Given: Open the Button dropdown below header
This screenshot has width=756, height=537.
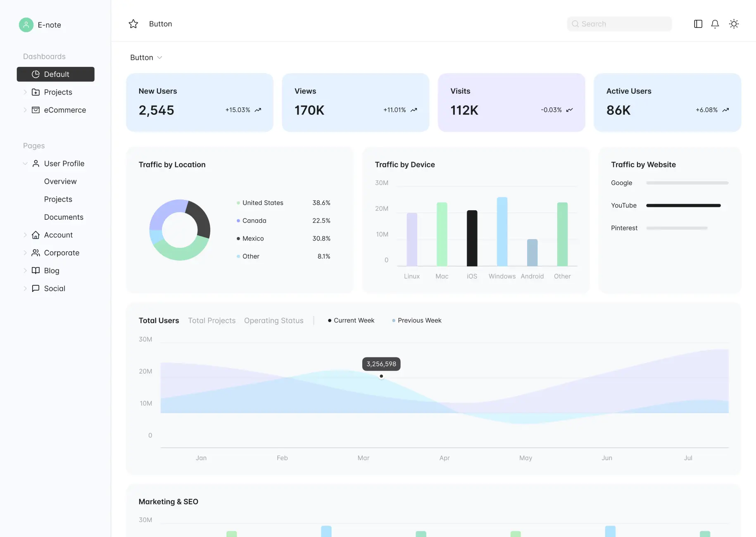Looking at the screenshot, I should [x=146, y=57].
